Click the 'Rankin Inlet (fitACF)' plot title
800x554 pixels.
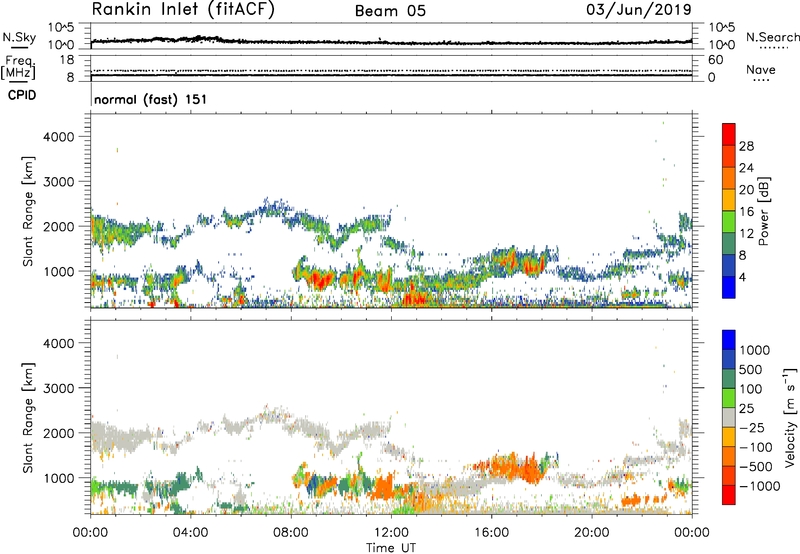point(183,9)
